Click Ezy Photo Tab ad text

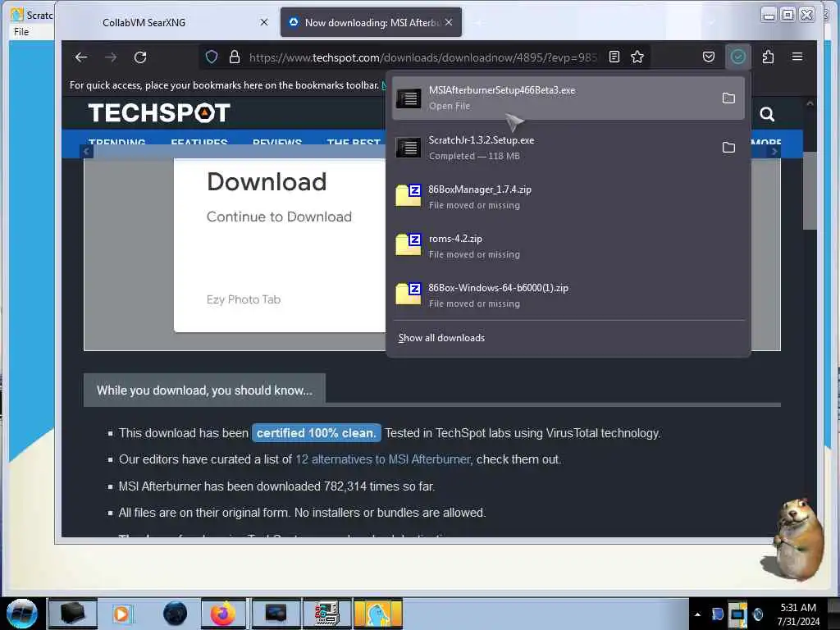point(243,299)
